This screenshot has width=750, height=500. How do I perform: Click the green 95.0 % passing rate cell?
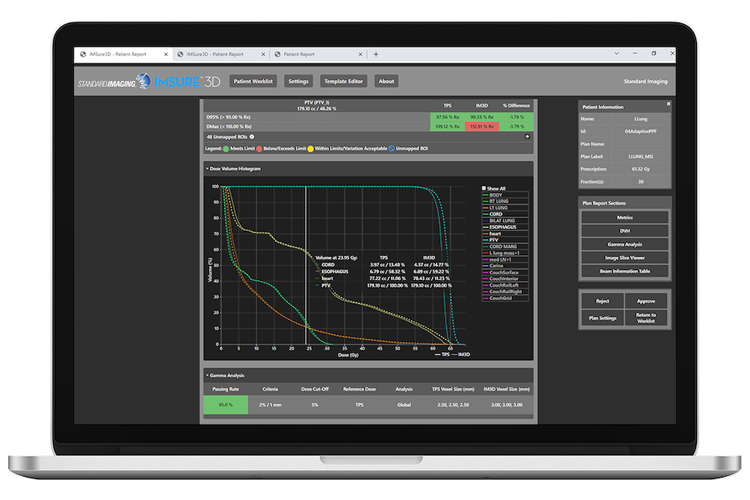coord(226,405)
